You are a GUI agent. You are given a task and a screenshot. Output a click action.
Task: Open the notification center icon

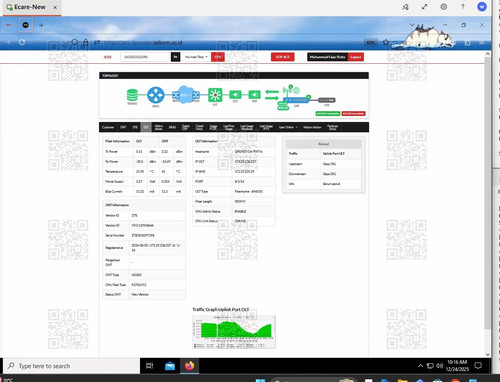(478, 366)
